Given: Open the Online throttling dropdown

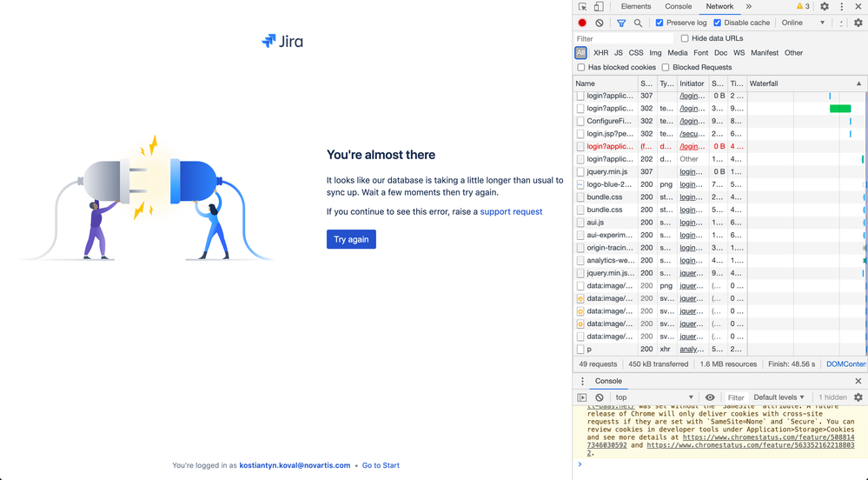Looking at the screenshot, I should coord(803,23).
